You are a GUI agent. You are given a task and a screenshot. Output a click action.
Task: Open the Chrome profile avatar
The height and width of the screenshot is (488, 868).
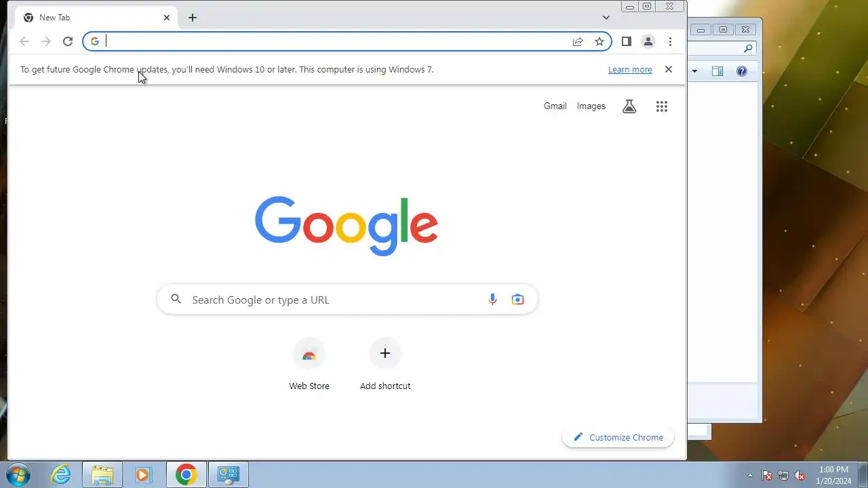click(648, 41)
